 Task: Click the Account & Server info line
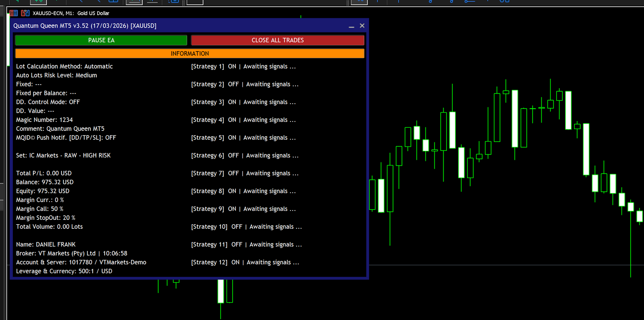[x=81, y=262]
